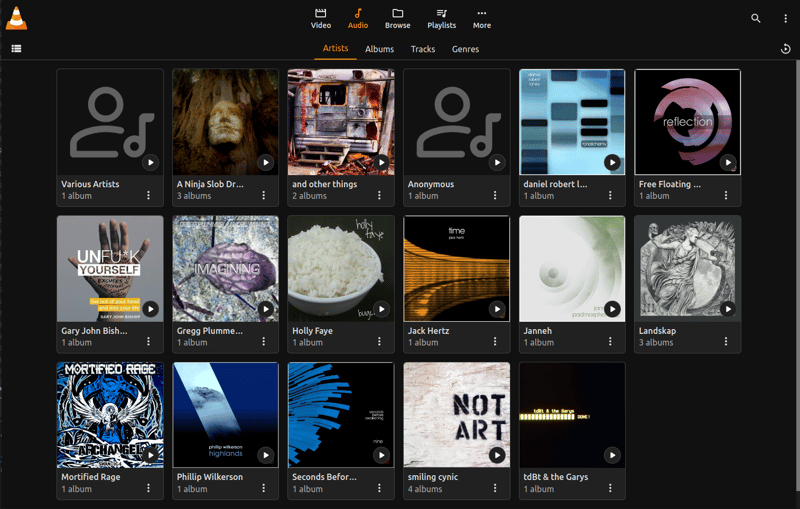This screenshot has width=800, height=509.
Task: Open the Audio section
Action: pyautogui.click(x=358, y=19)
